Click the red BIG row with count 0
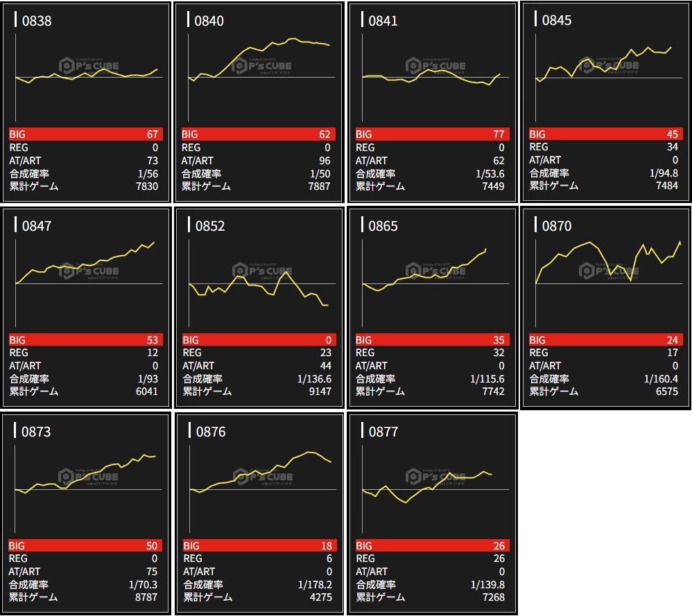 258,340
